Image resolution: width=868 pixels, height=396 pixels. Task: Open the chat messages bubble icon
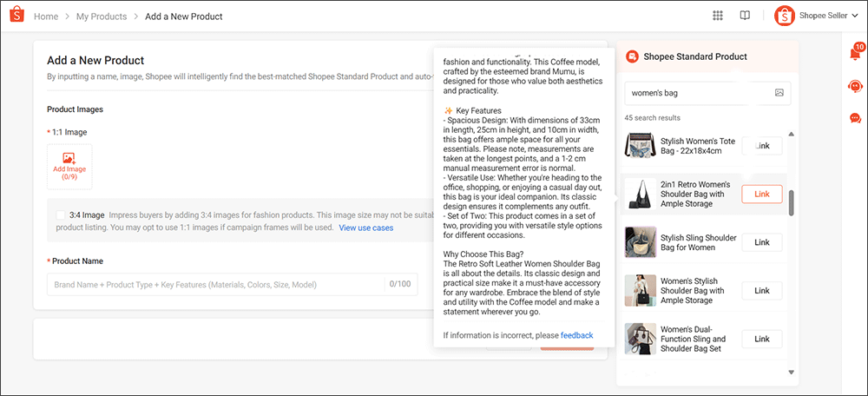click(855, 118)
